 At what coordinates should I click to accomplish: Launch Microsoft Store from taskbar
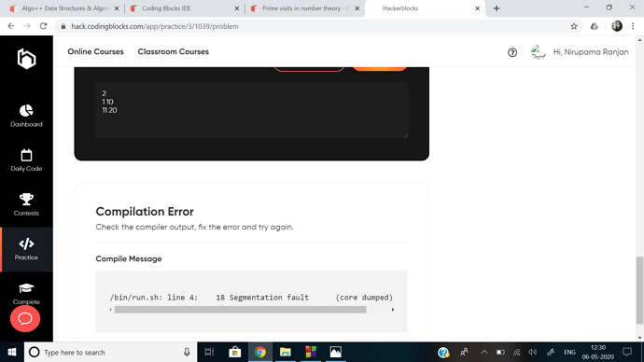tap(234, 352)
